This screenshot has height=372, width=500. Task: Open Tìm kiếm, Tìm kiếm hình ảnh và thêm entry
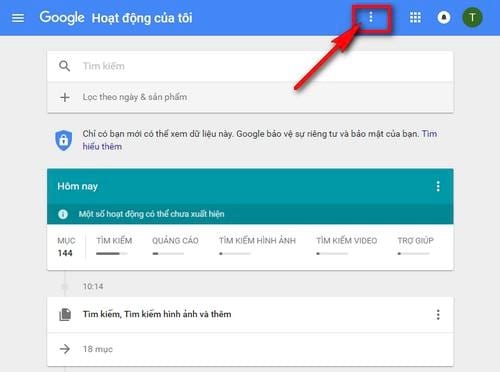[157, 314]
